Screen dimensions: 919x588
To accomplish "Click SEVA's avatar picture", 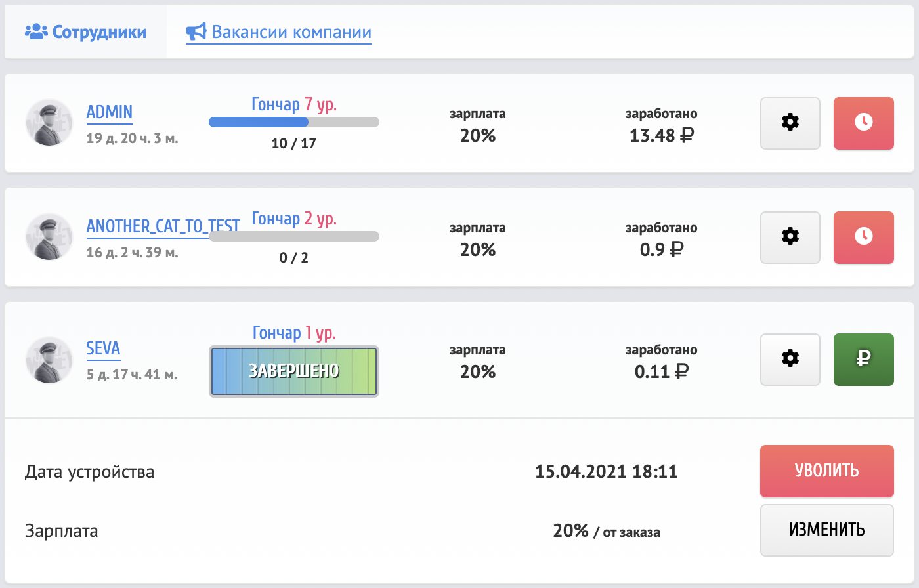I will [49, 360].
